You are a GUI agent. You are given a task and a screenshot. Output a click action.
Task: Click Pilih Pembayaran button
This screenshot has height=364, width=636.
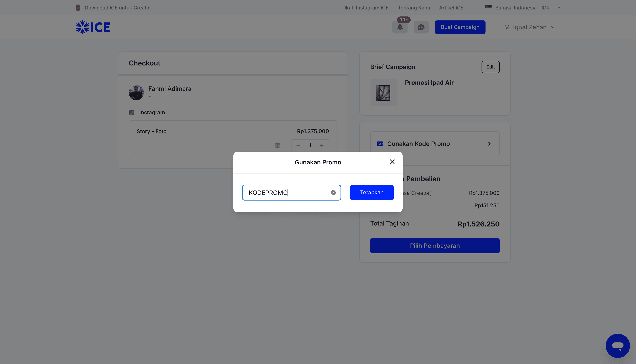pyautogui.click(x=435, y=246)
